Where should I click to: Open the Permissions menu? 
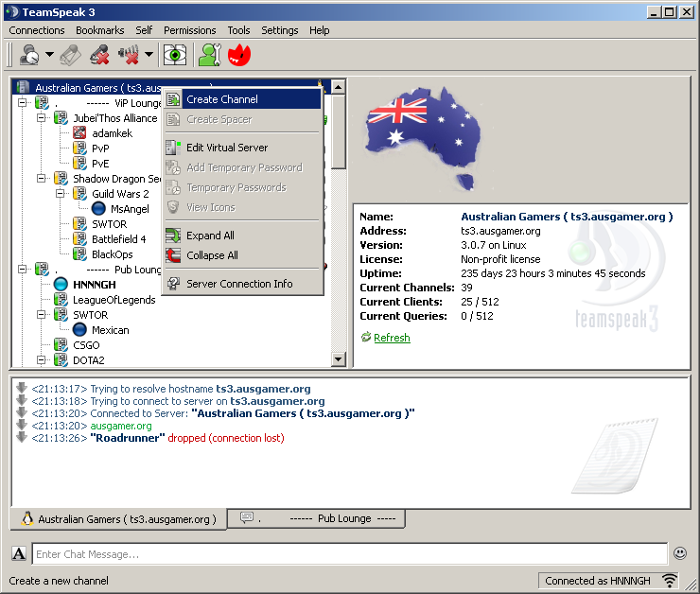click(x=190, y=30)
